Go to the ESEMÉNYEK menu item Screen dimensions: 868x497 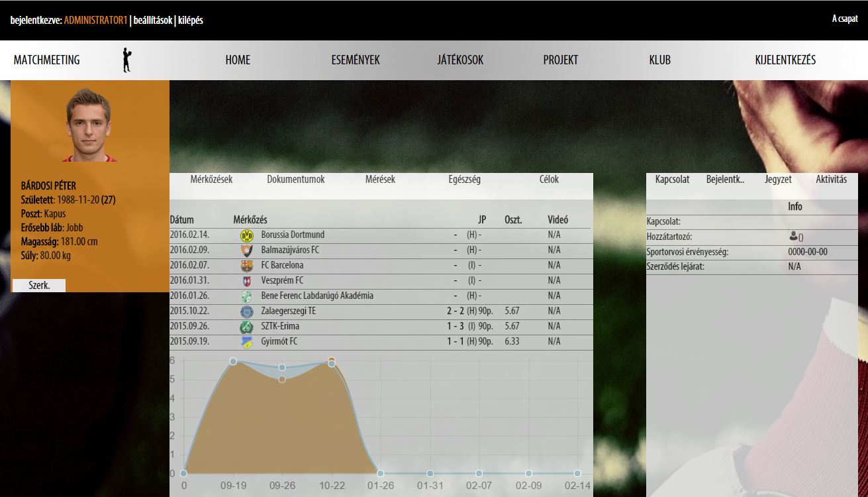pyautogui.click(x=356, y=60)
